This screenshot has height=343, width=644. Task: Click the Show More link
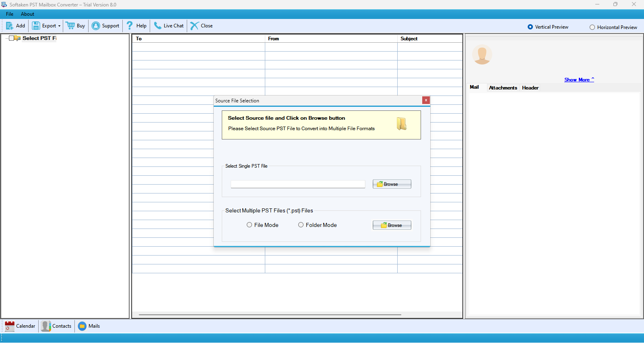(x=579, y=80)
